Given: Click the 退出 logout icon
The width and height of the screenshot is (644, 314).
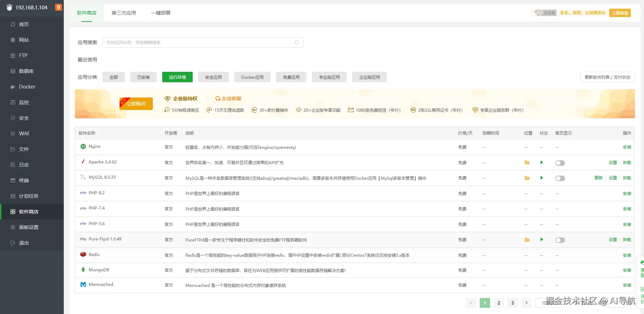Looking at the screenshot, I should point(13,243).
